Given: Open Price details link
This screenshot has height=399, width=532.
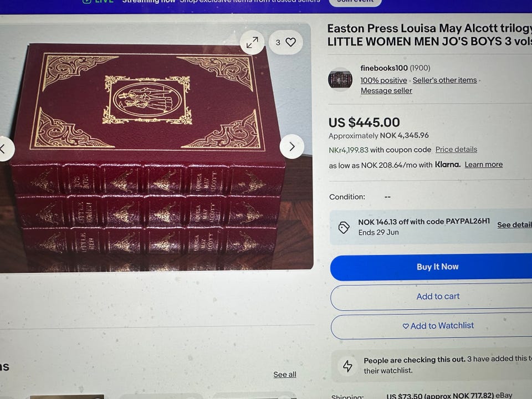Looking at the screenshot, I should coord(456,149).
